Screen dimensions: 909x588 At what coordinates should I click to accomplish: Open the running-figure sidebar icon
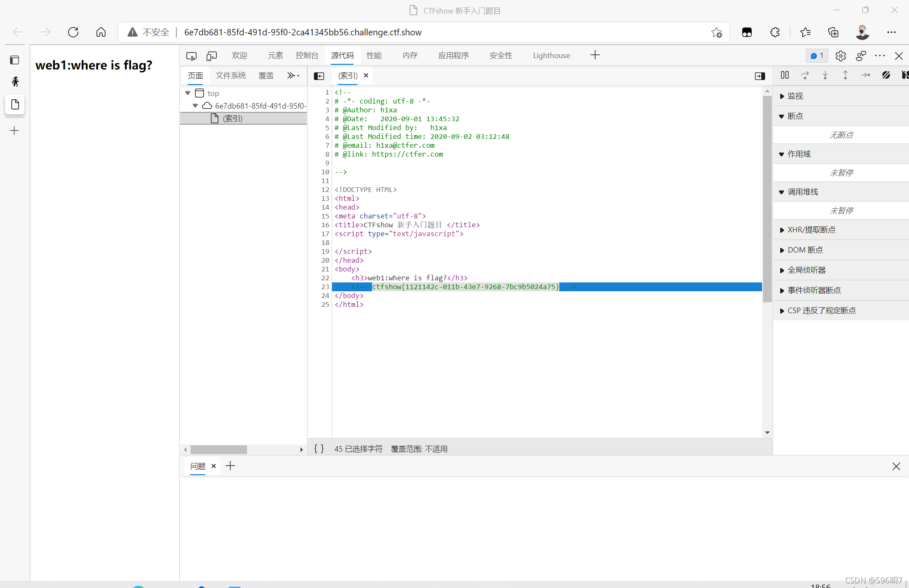(15, 81)
